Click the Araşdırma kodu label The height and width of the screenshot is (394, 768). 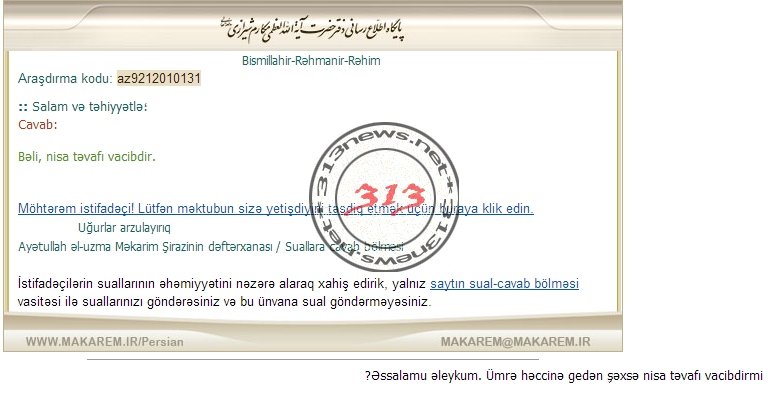point(66,78)
